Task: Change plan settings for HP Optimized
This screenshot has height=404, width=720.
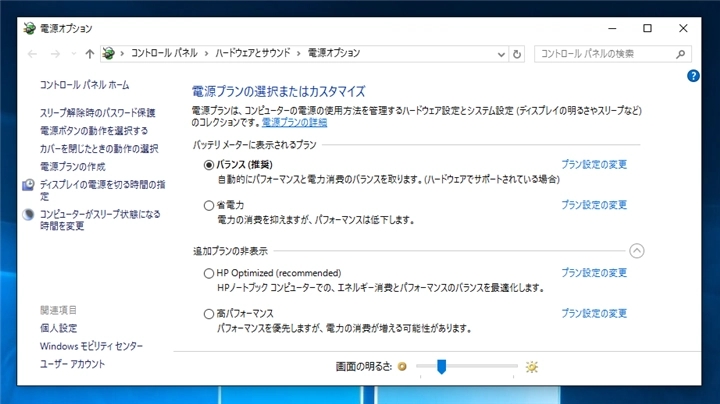Action: (x=594, y=273)
